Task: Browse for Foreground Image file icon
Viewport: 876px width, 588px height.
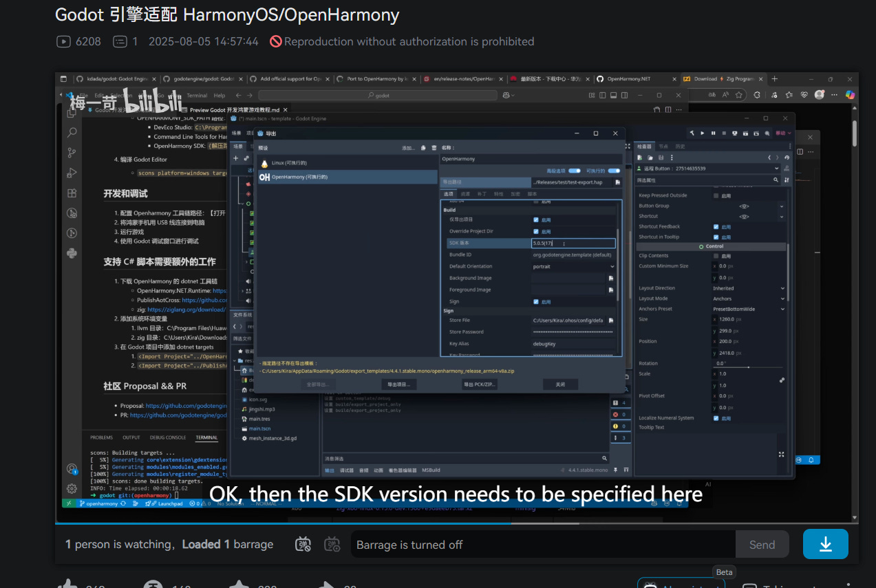Action: pyautogui.click(x=610, y=290)
